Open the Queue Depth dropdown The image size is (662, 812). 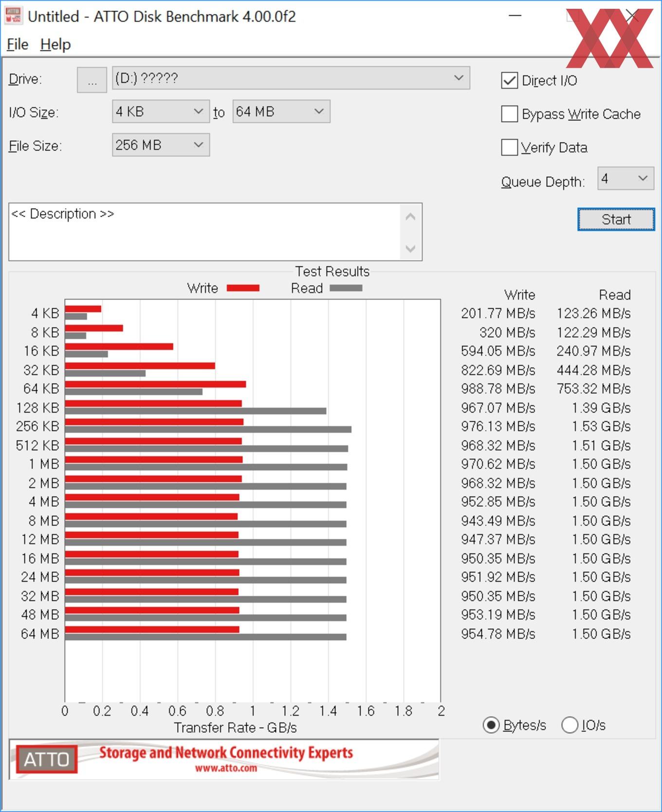625,179
